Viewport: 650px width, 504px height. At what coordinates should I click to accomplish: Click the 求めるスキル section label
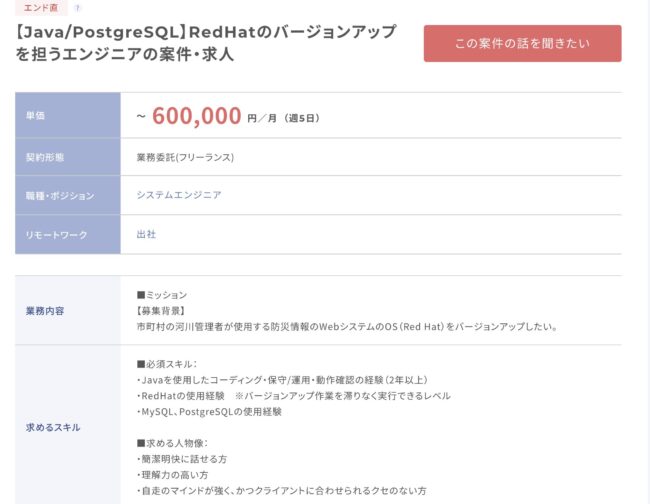pyautogui.click(x=53, y=427)
